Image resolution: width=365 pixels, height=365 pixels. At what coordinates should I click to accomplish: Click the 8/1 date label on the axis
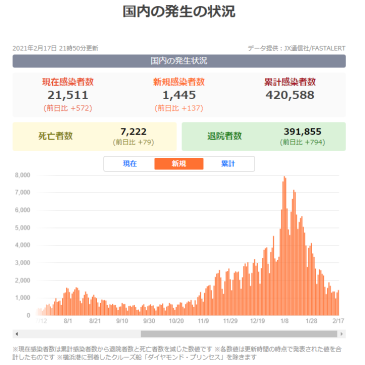click(x=68, y=321)
